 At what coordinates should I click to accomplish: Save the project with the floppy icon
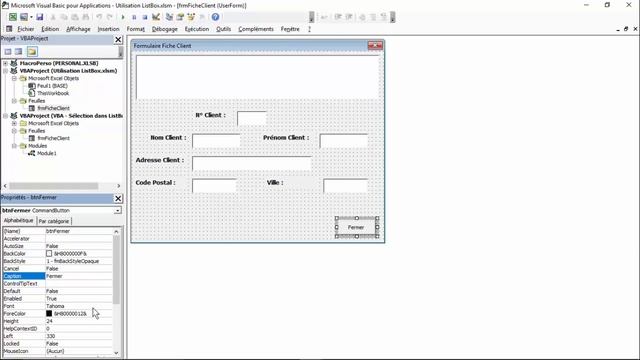pyautogui.click(x=40, y=17)
